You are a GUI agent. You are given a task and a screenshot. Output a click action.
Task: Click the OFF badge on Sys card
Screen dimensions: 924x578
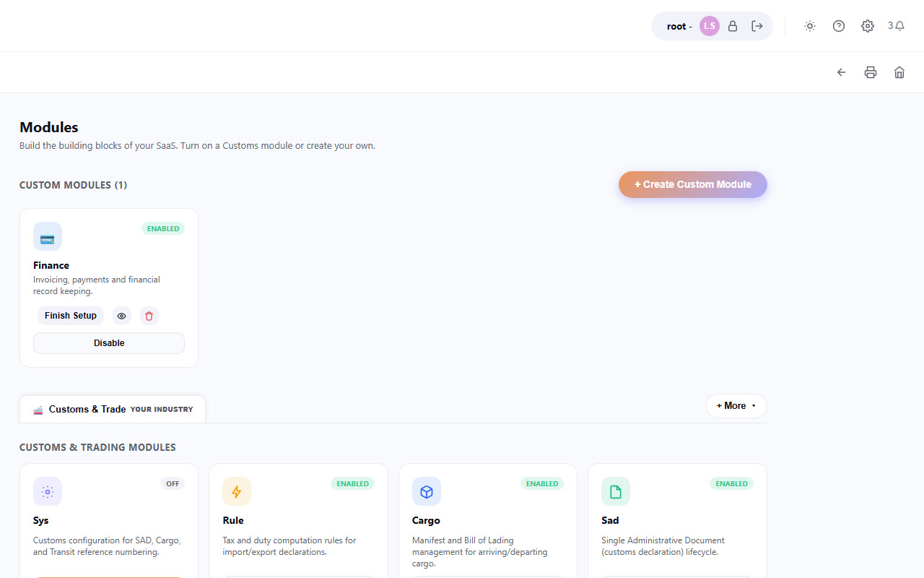point(173,483)
